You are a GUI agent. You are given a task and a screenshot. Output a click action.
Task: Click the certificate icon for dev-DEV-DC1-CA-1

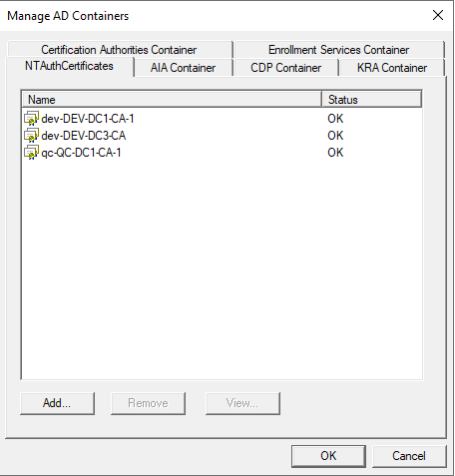[32, 119]
